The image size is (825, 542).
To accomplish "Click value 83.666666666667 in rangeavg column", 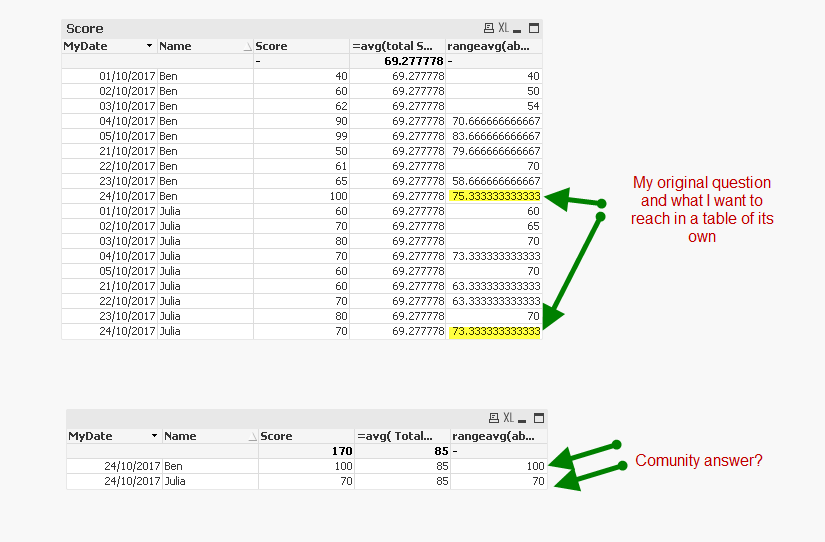I will pos(496,136).
